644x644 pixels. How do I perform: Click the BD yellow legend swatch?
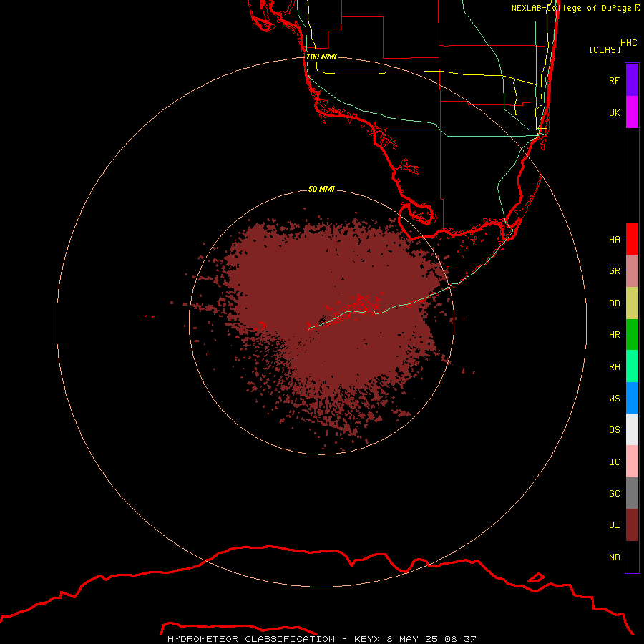tap(632, 303)
